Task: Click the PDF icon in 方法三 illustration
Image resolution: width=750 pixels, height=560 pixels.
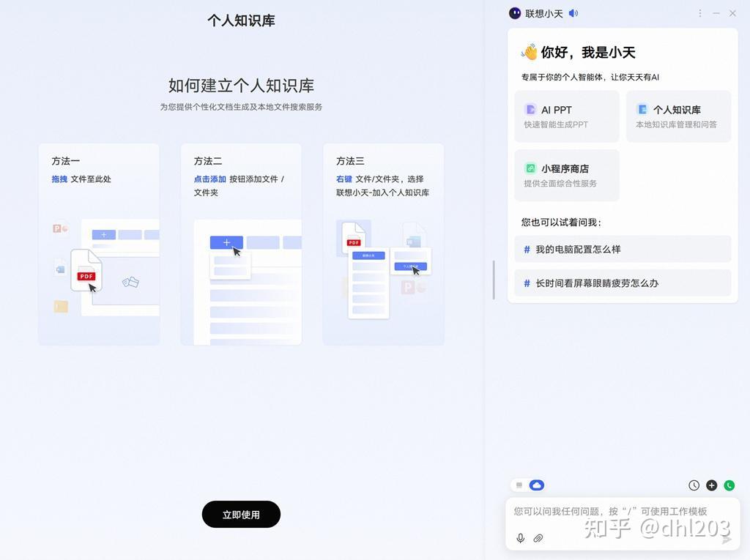Action: (354, 238)
